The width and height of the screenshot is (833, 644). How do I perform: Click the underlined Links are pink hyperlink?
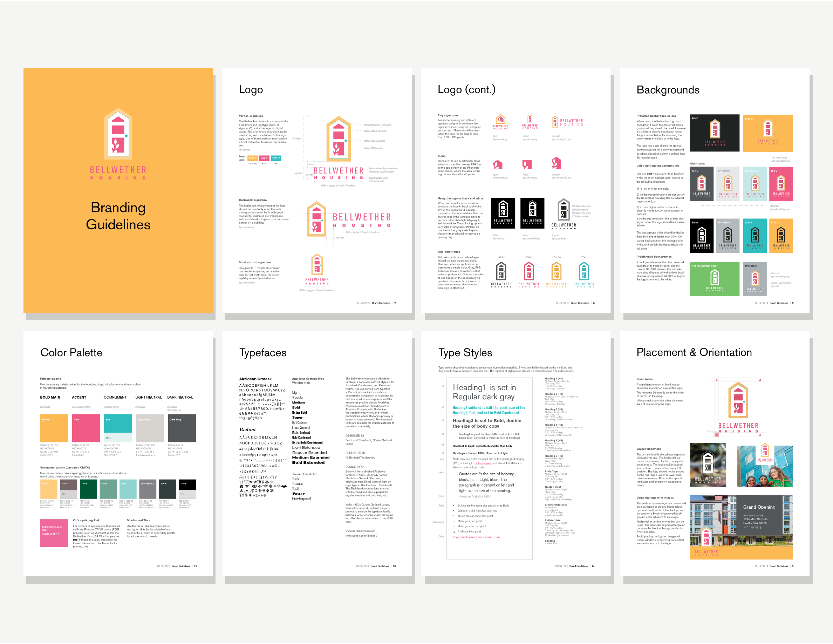(x=483, y=463)
